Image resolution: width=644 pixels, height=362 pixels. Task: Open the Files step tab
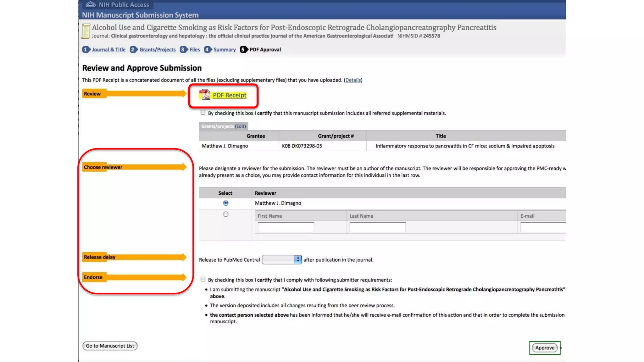(194, 49)
